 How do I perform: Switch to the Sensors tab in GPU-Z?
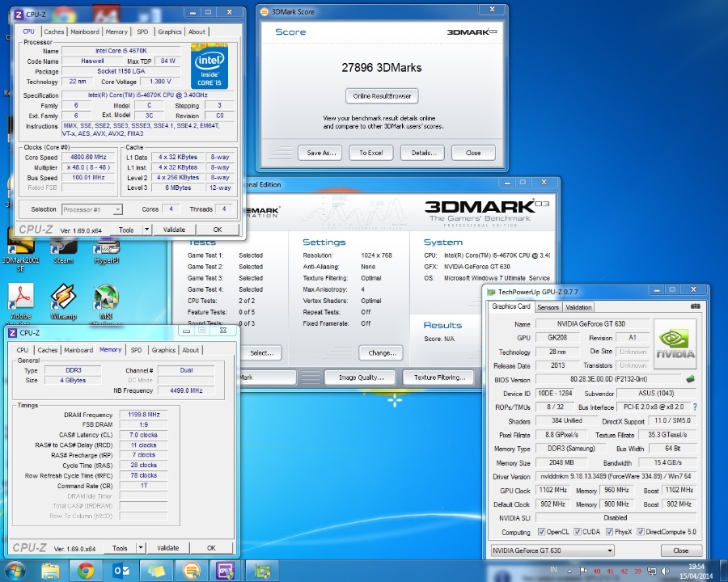[548, 307]
